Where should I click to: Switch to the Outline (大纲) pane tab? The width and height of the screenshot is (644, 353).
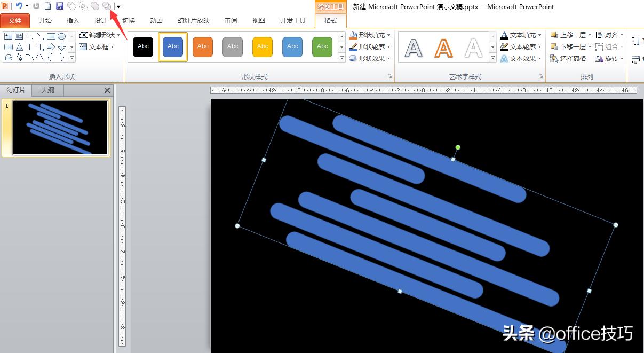tap(48, 90)
